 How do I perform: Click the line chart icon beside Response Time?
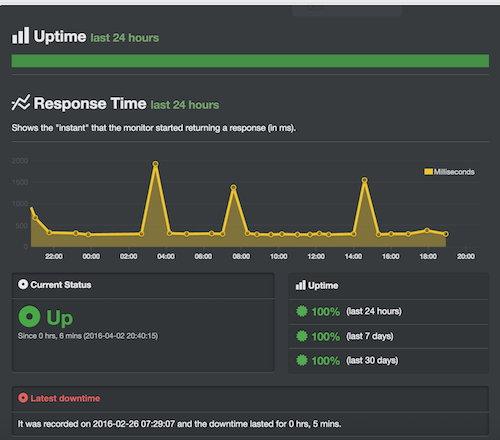(21, 102)
